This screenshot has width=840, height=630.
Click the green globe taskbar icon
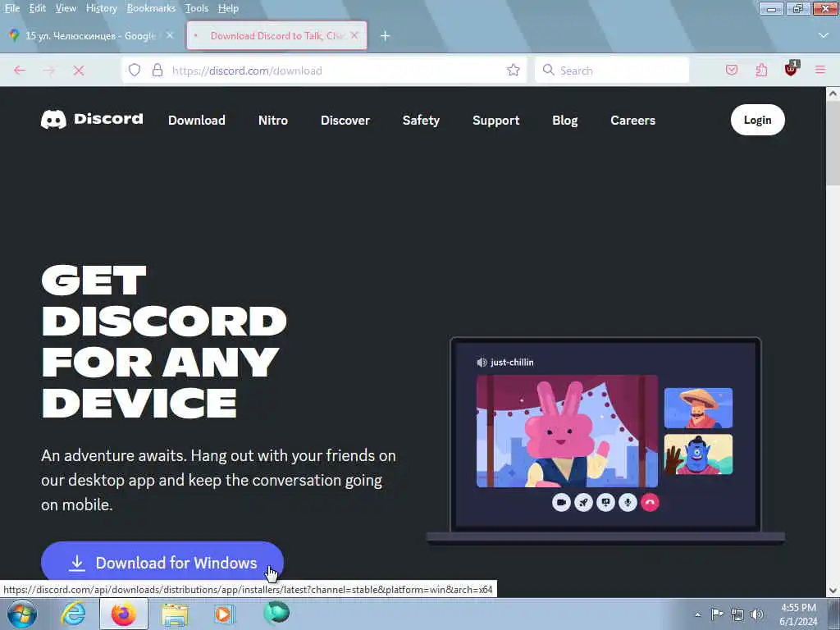(276, 613)
